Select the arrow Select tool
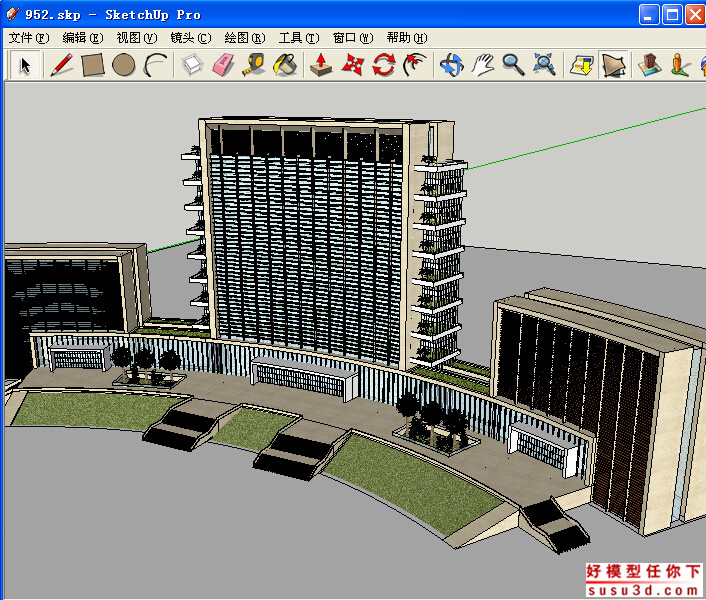 coord(25,65)
